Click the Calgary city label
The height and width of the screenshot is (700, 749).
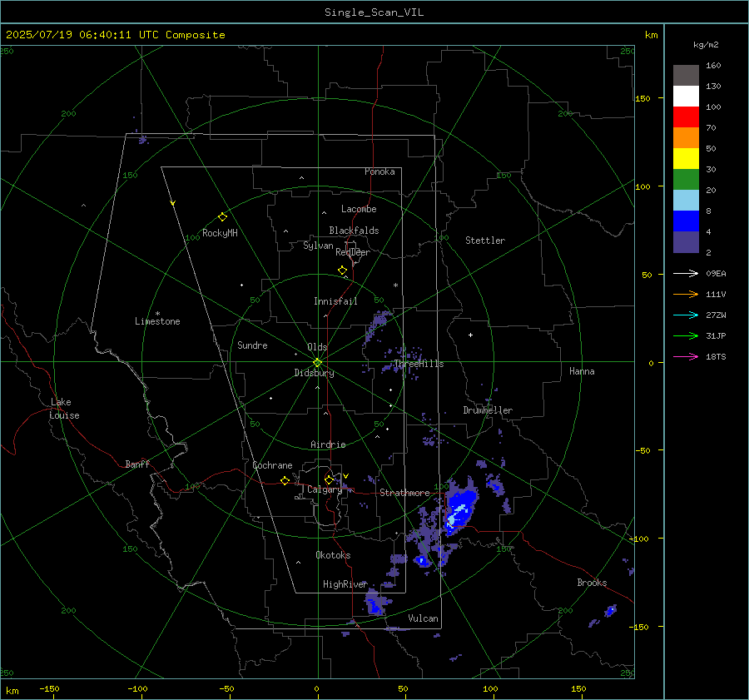tap(325, 489)
